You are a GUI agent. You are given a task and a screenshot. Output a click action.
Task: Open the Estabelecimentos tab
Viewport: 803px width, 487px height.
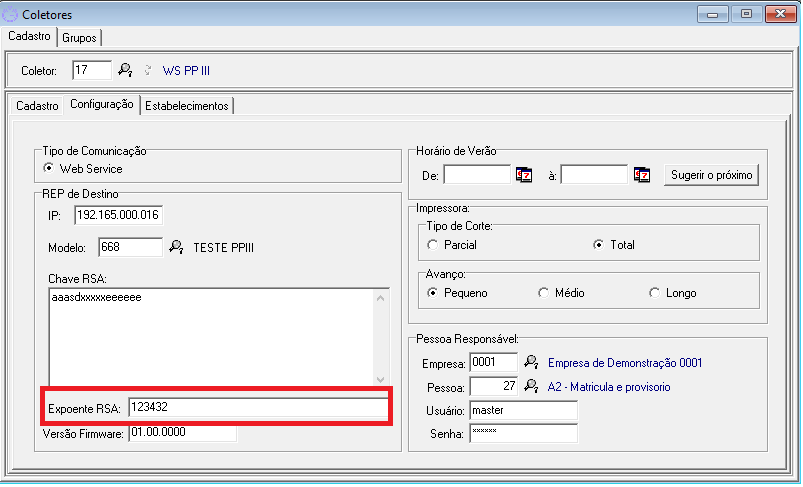(x=187, y=105)
